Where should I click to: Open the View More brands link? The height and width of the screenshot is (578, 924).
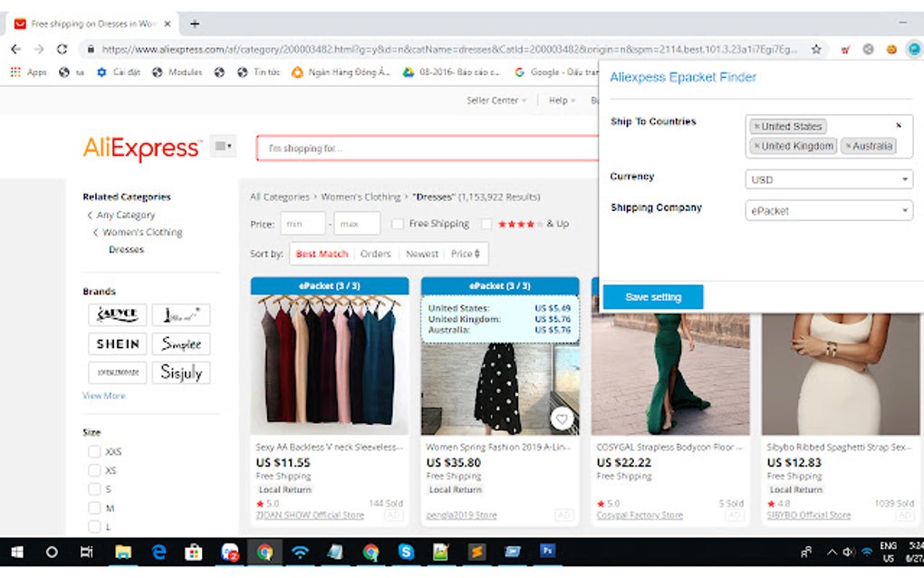click(x=103, y=396)
